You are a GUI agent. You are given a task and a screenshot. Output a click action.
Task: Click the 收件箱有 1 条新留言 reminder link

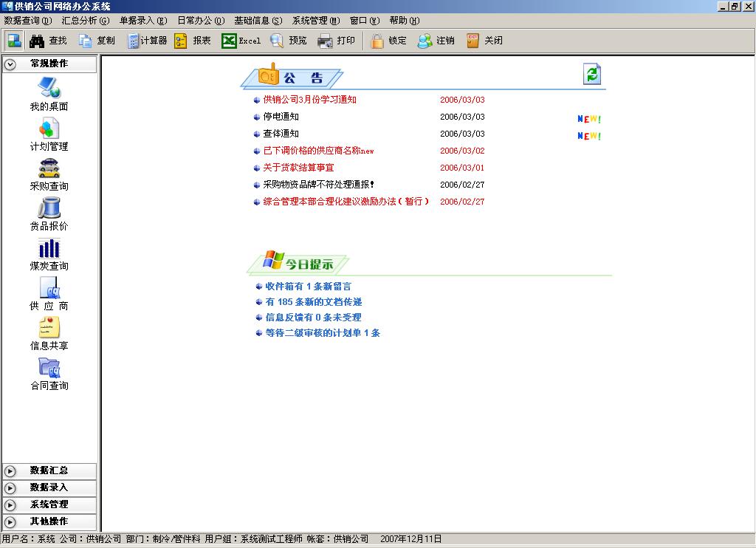coord(308,287)
